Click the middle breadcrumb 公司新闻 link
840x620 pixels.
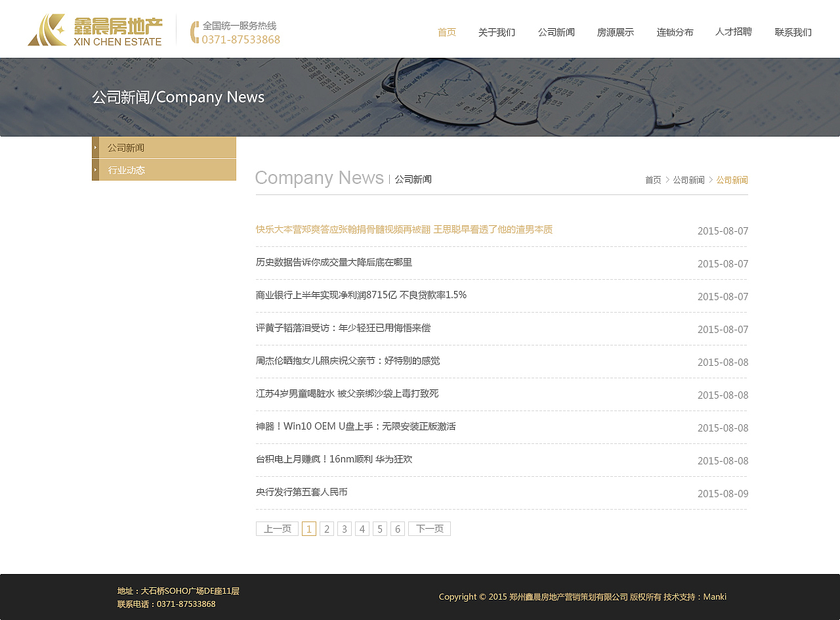pyautogui.click(x=688, y=180)
